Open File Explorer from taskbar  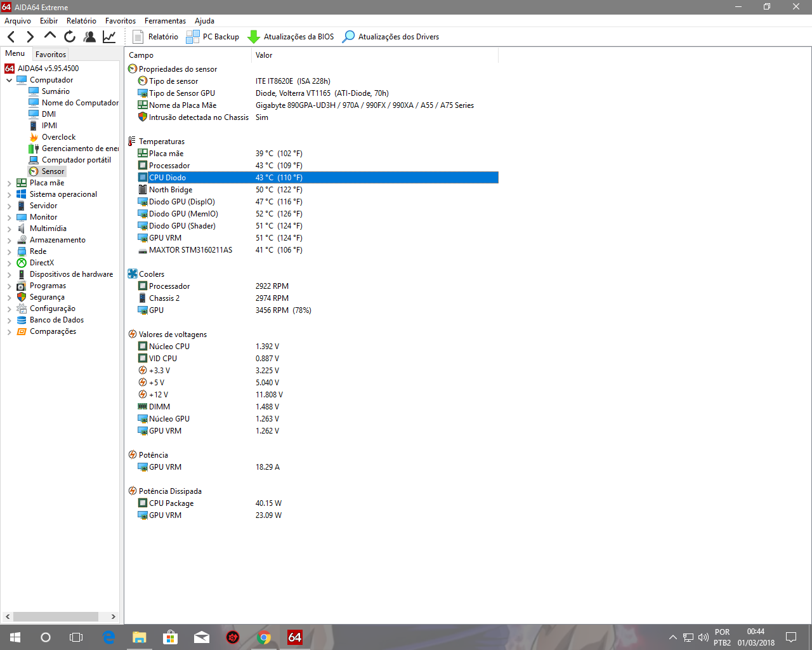point(140,637)
